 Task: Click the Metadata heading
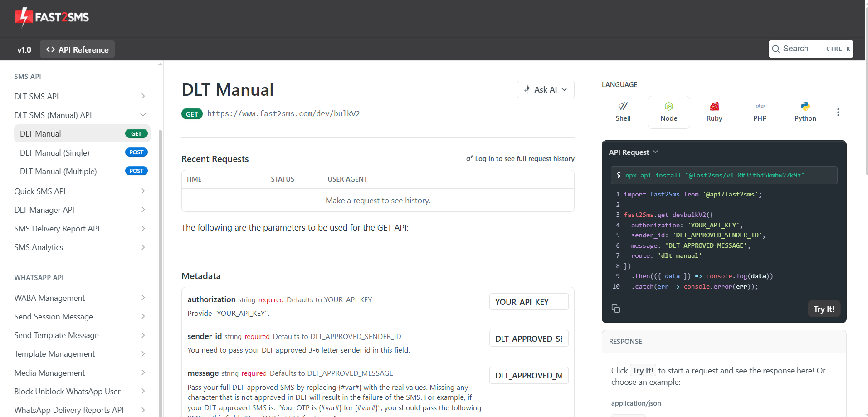201,276
